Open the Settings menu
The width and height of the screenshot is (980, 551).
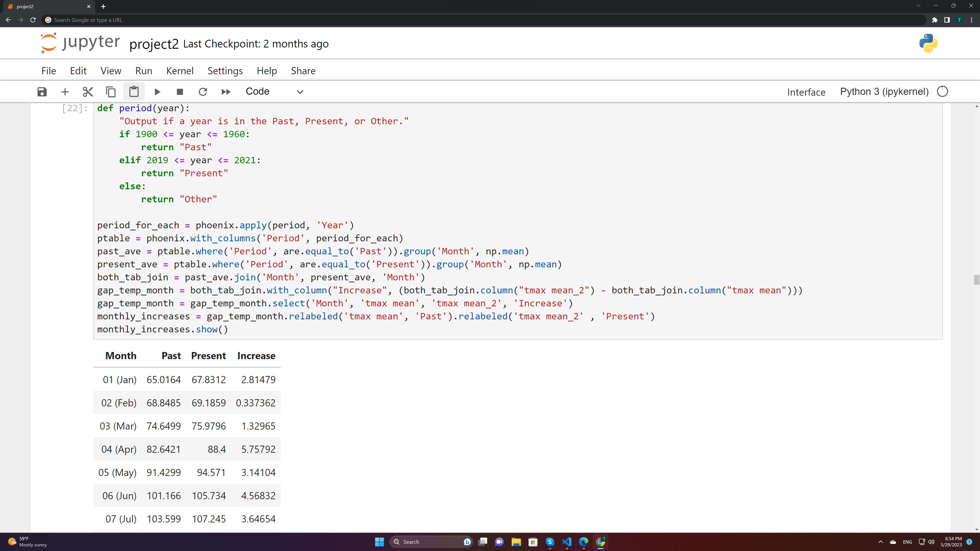tap(225, 71)
